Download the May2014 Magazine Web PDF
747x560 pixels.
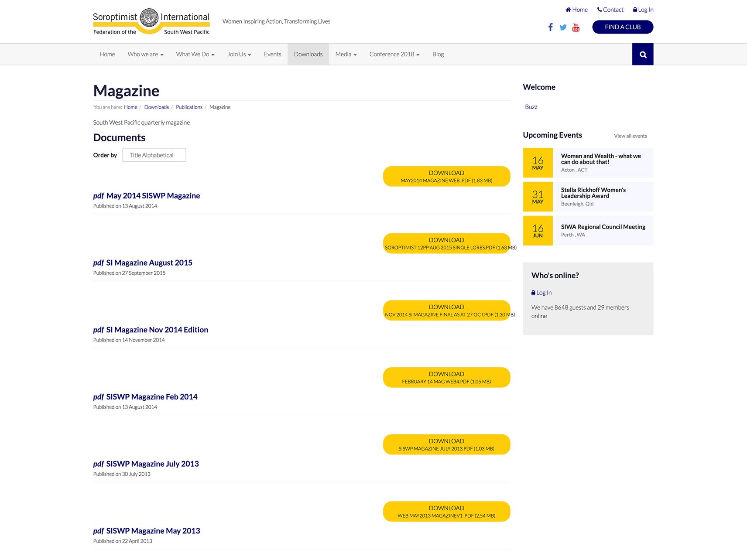[x=446, y=177]
